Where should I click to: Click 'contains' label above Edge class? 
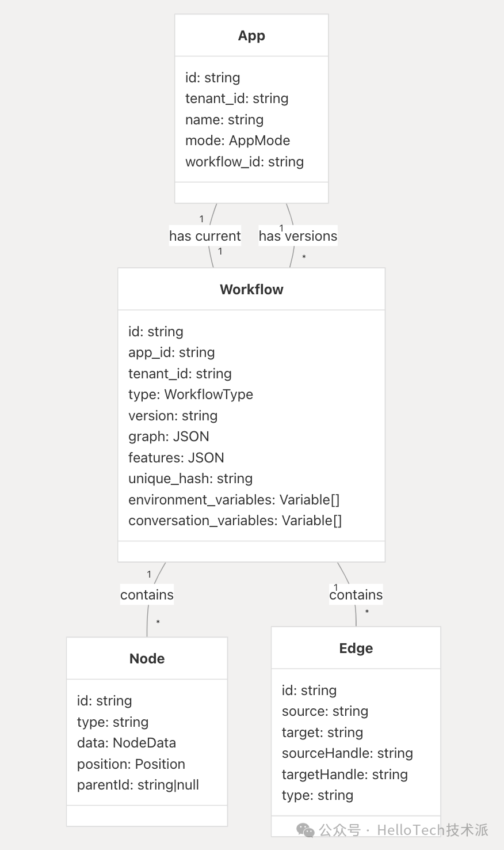pyautogui.click(x=356, y=595)
